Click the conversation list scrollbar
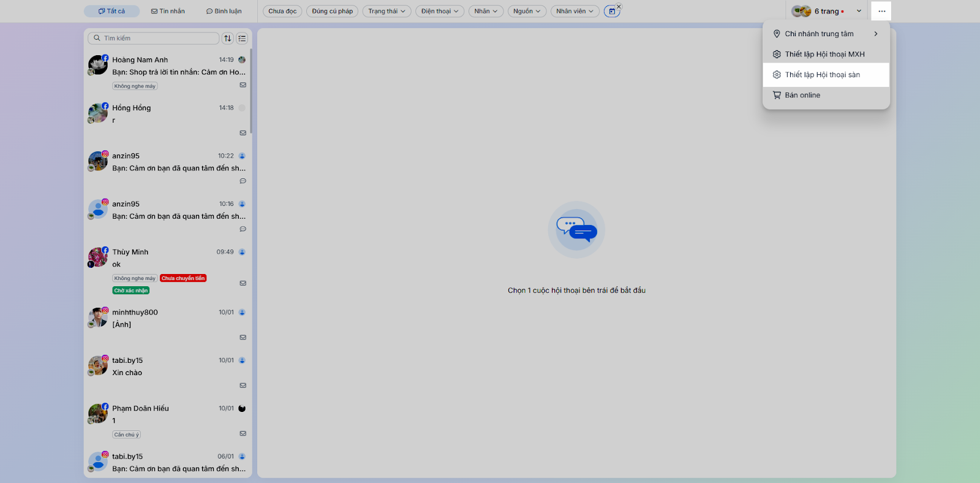This screenshot has width=980, height=483. click(251, 92)
